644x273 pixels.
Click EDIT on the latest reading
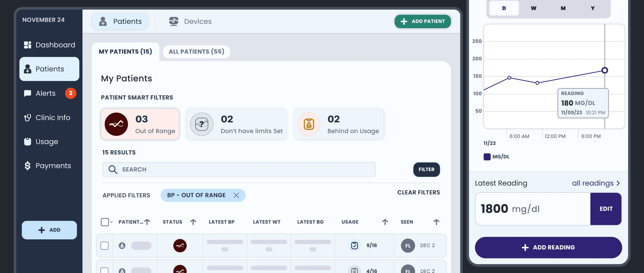click(x=606, y=209)
